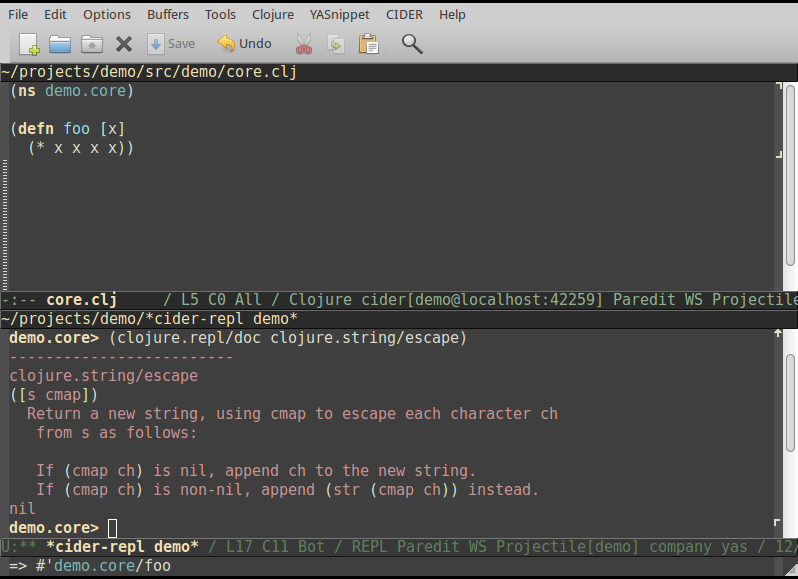Open the directory with the Dired icon
The image size is (798, 579).
point(92,44)
